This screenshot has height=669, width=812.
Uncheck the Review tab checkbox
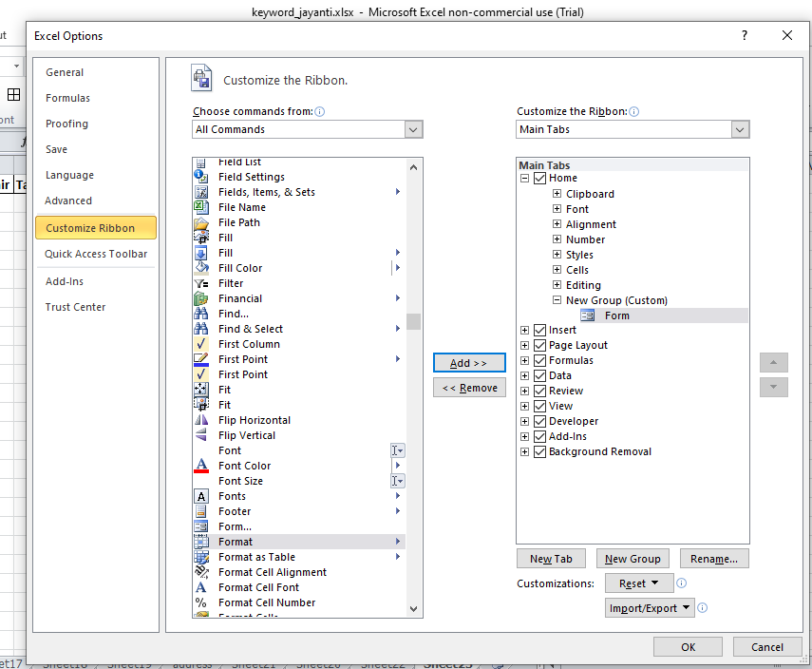(539, 392)
